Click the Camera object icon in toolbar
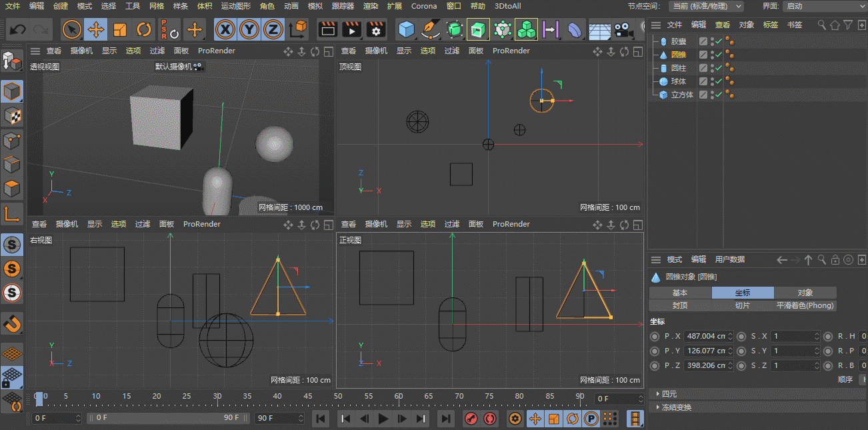This screenshot has height=430, width=868. (623, 29)
